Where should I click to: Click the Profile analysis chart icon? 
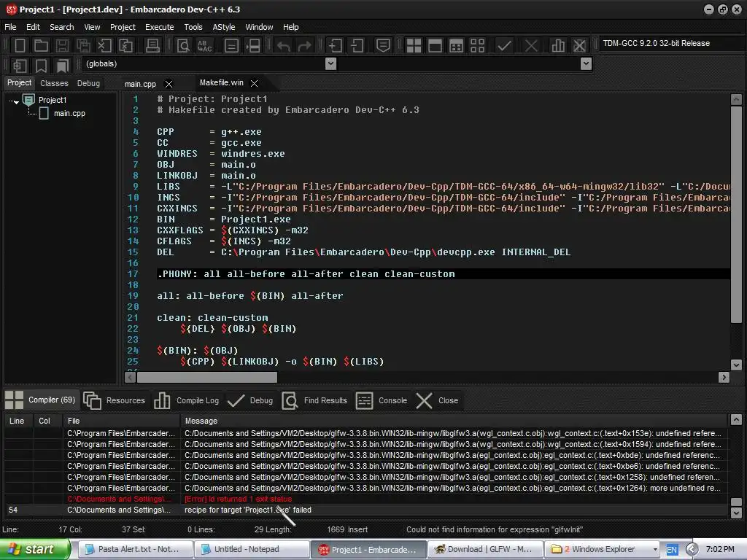point(557,46)
